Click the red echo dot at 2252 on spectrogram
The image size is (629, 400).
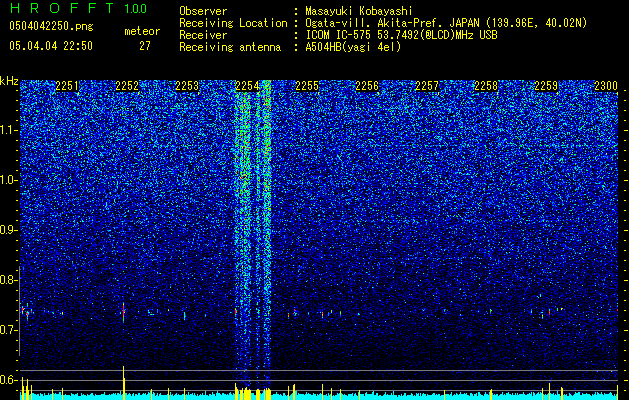tap(124, 310)
